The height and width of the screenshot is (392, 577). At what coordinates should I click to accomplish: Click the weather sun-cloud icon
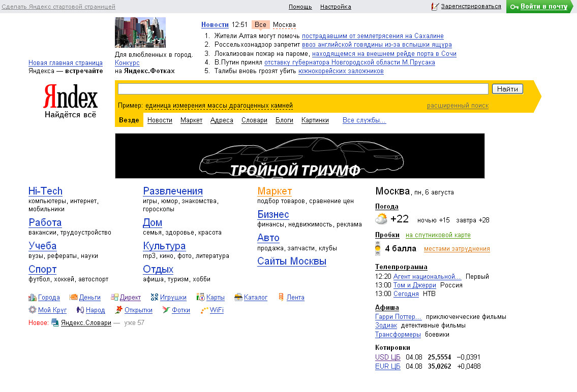coord(381,219)
